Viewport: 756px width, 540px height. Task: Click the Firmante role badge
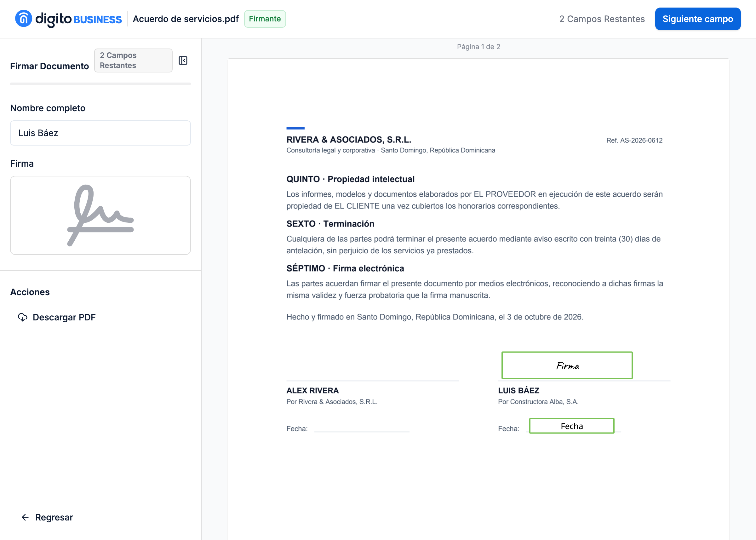pos(265,19)
